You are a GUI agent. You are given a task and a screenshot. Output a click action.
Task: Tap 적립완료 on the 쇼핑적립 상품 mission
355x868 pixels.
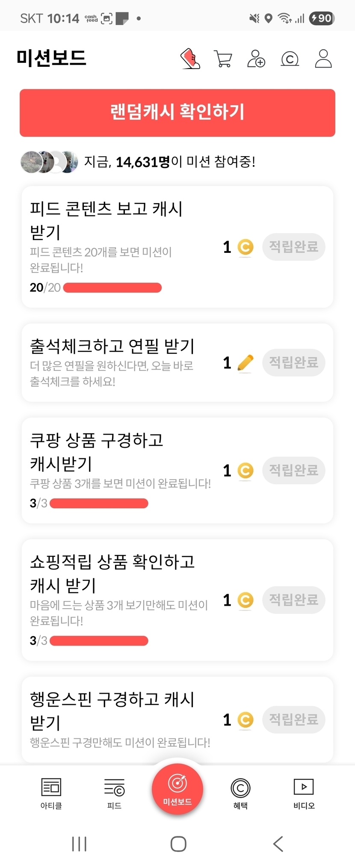click(294, 600)
